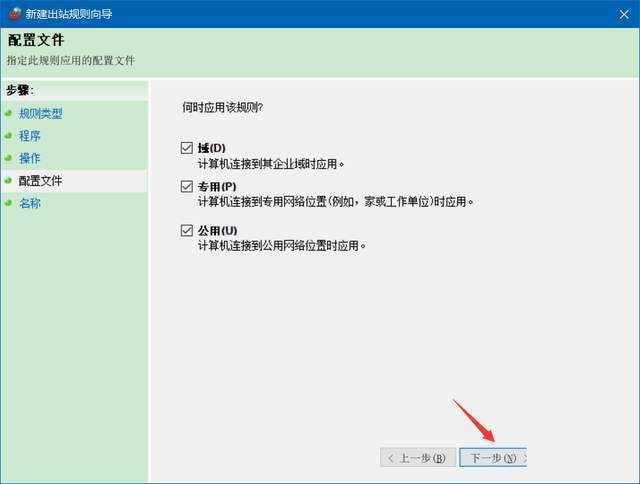Click the 步骤: sidebar header
Viewport: 640px width, 484px height.
20,90
